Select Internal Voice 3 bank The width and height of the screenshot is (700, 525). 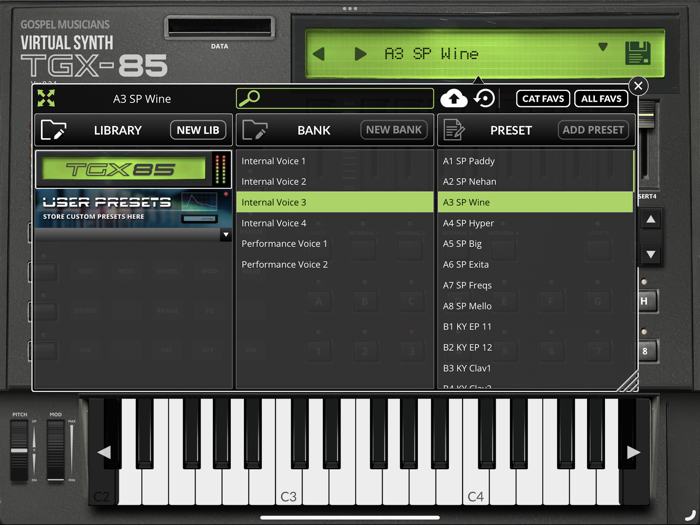point(335,202)
